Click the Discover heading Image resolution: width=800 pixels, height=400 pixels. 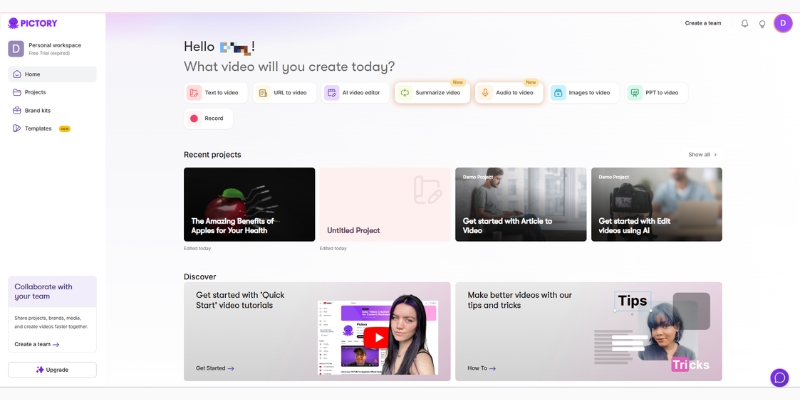click(x=200, y=277)
